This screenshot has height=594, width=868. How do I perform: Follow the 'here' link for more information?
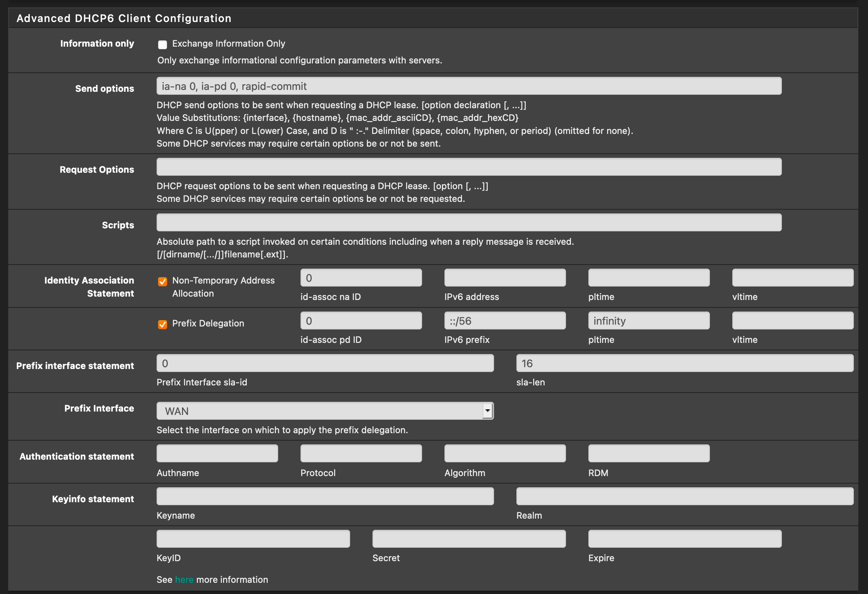coord(184,579)
